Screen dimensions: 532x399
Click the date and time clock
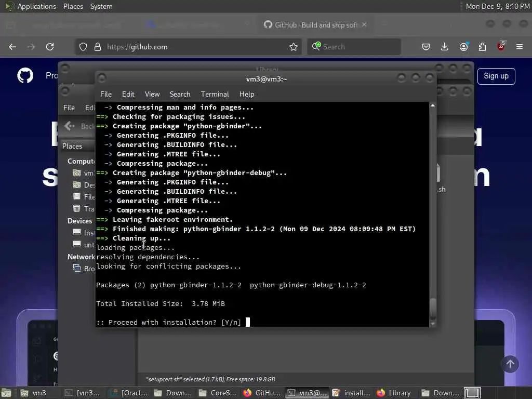click(x=497, y=6)
